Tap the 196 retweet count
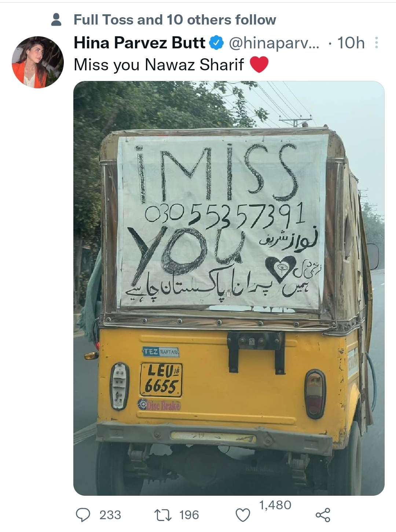396x532 pixels. [189, 515]
